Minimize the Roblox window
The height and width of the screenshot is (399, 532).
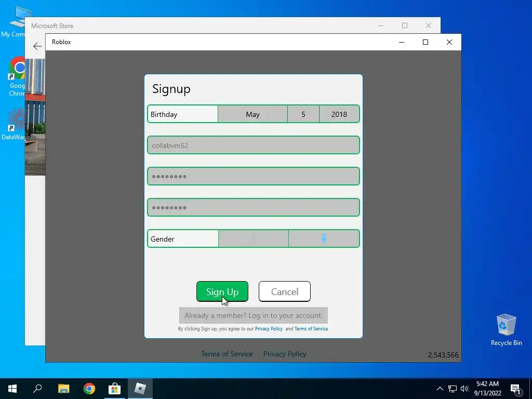click(402, 42)
